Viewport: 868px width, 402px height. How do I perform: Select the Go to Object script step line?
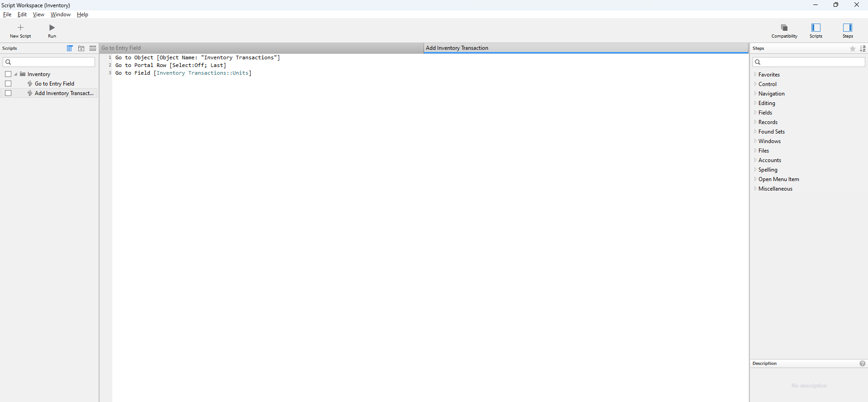pos(198,57)
